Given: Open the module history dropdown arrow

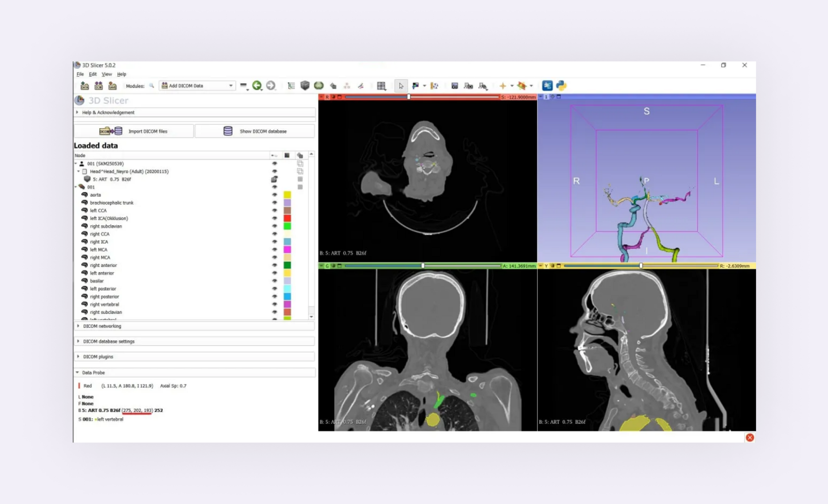Looking at the screenshot, I should click(244, 86).
